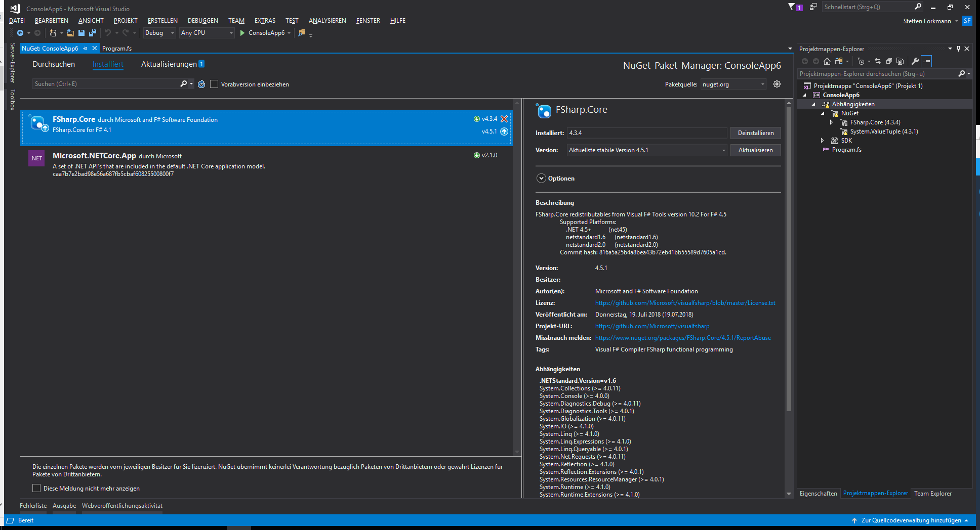
Task: Start debugging with green play arrow
Action: 242,33
